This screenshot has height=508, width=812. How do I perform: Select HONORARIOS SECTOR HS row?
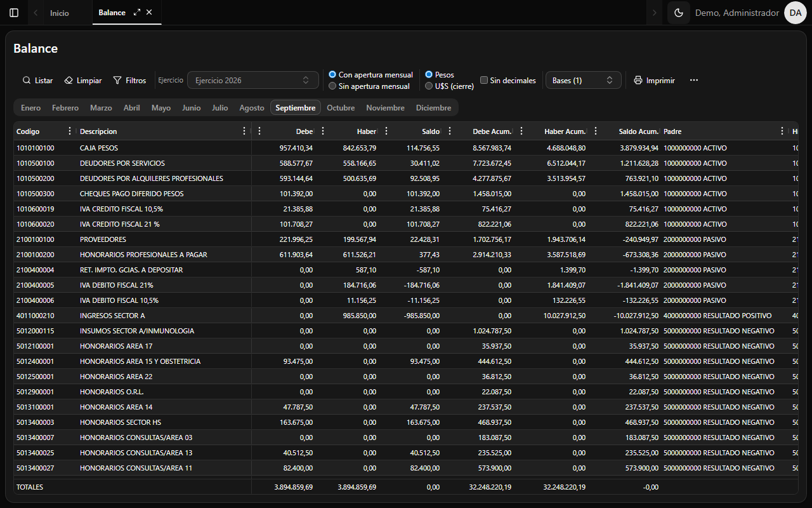[x=406, y=422]
